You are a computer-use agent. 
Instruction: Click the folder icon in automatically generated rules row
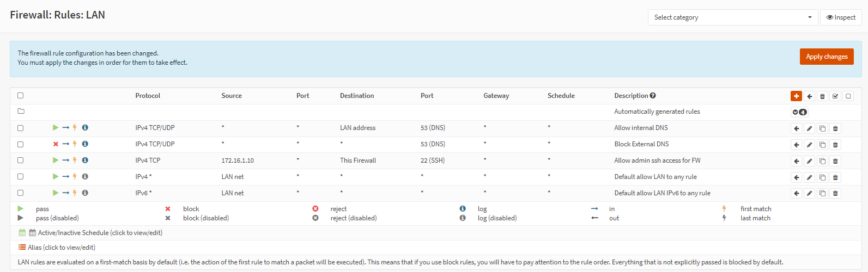(21, 112)
